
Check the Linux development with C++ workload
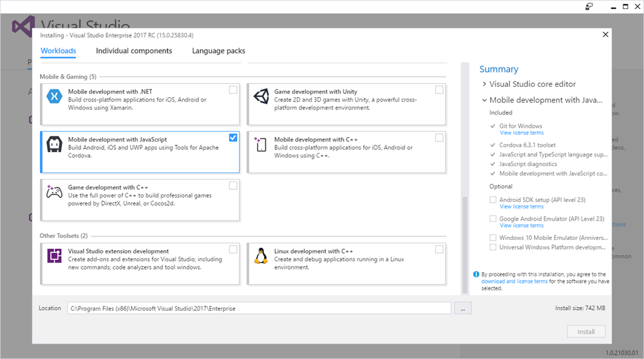point(439,249)
